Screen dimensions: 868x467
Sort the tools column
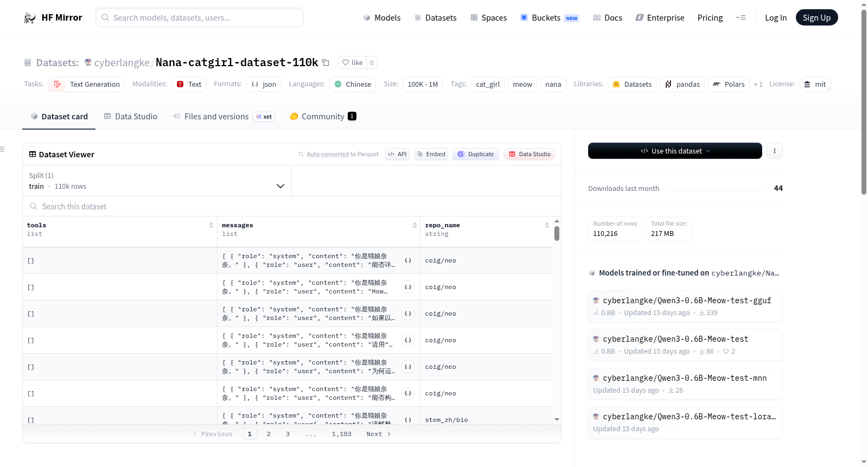pyautogui.click(x=211, y=225)
